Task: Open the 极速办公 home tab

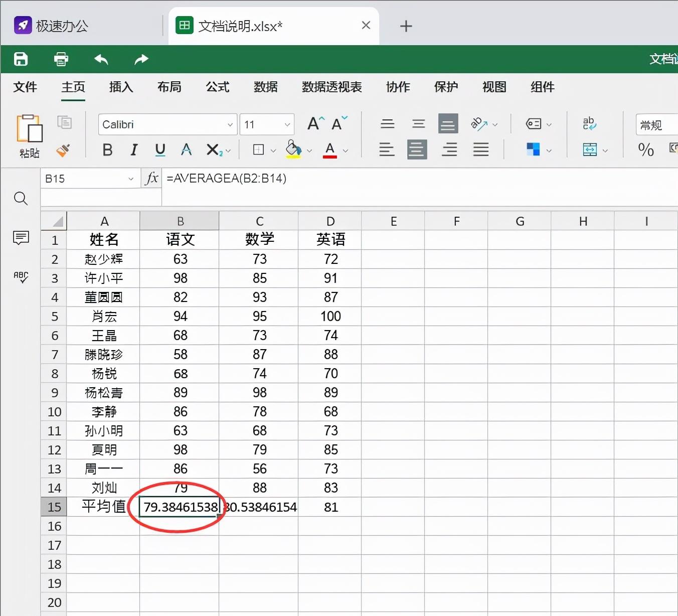Action: (51, 26)
